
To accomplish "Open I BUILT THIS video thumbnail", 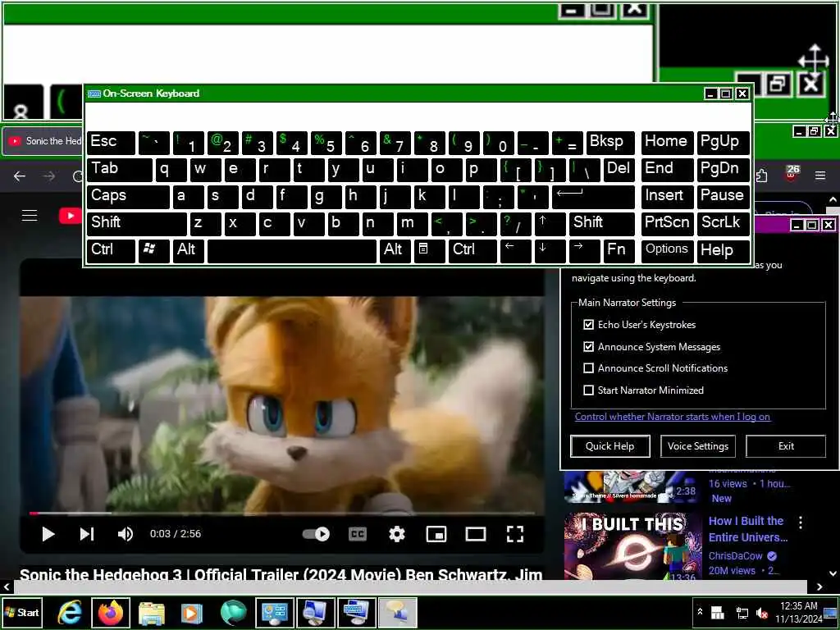I will pos(632,547).
